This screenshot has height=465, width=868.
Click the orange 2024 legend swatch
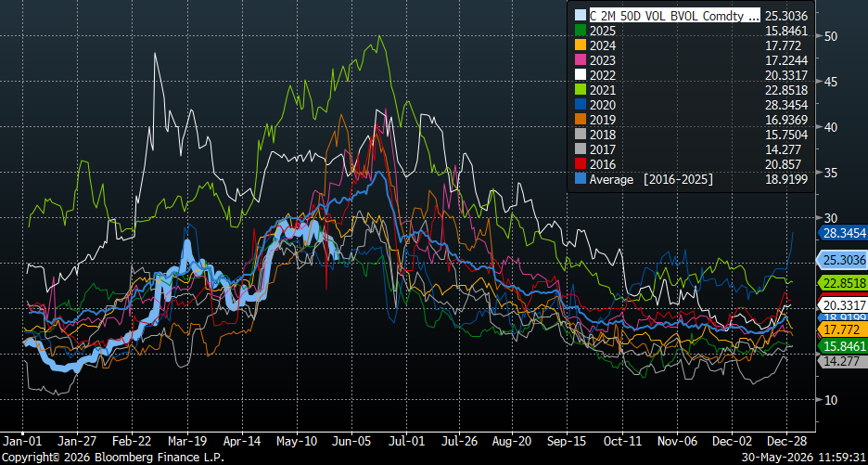580,45
